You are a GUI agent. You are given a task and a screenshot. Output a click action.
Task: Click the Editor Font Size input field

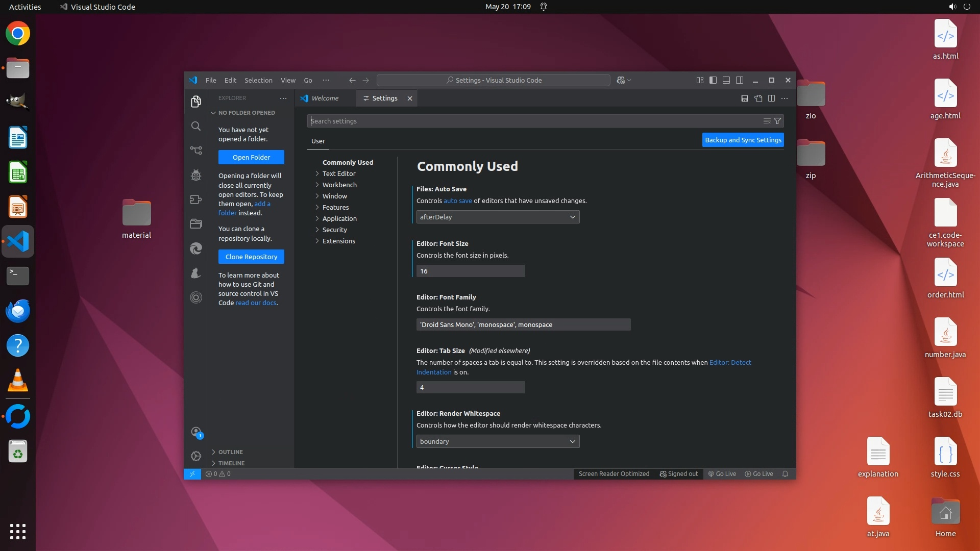(x=470, y=271)
